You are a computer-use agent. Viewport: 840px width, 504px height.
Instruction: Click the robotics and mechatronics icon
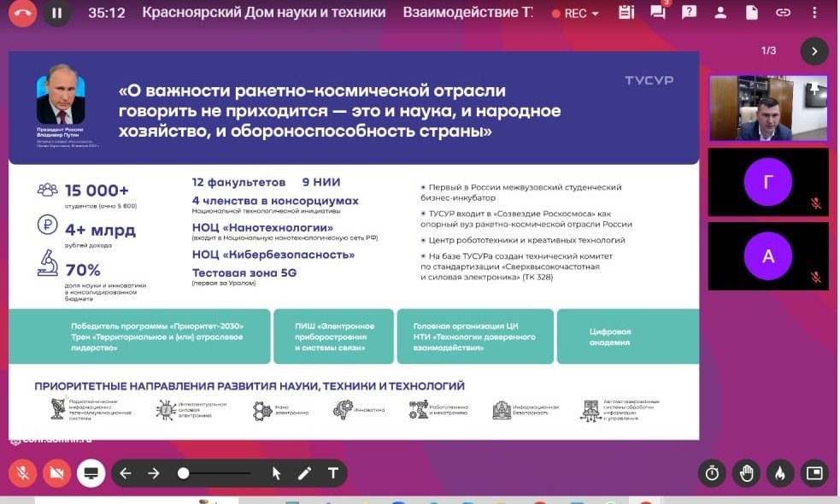[419, 410]
